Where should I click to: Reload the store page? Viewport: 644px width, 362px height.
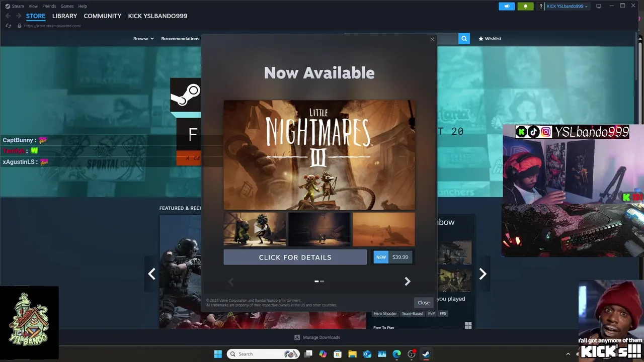8,26
